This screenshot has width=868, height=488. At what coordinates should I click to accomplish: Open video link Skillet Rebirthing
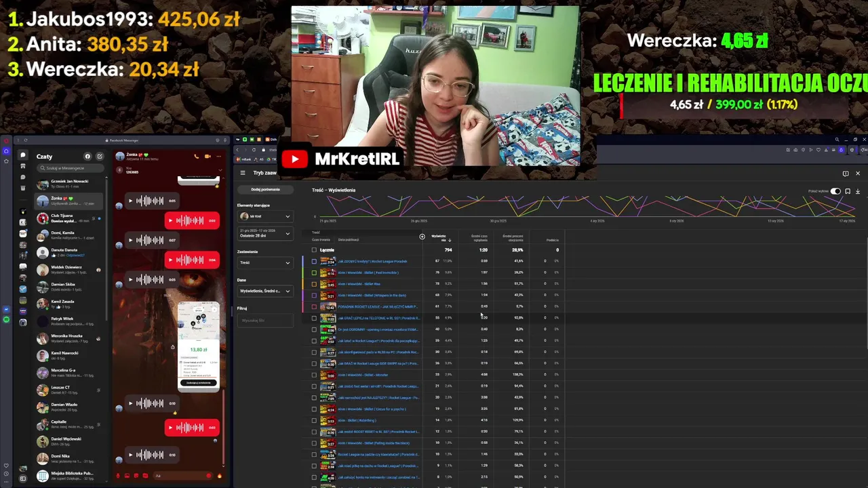coord(357,420)
